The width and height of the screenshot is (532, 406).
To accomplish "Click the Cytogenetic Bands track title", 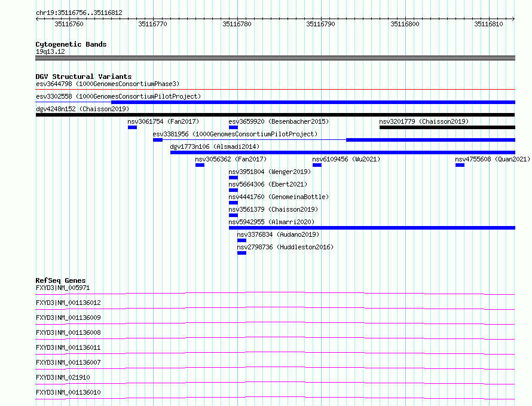I will pyautogui.click(x=71, y=44).
